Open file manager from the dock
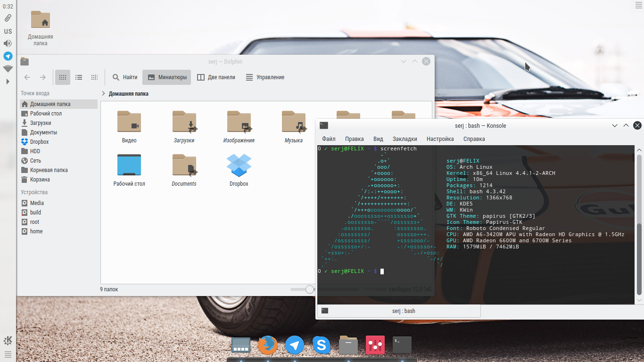Viewport: 644px width, 362px height. tap(348, 346)
